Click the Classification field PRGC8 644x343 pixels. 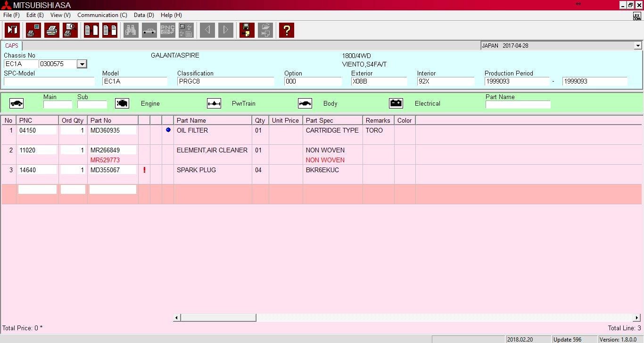[225, 81]
